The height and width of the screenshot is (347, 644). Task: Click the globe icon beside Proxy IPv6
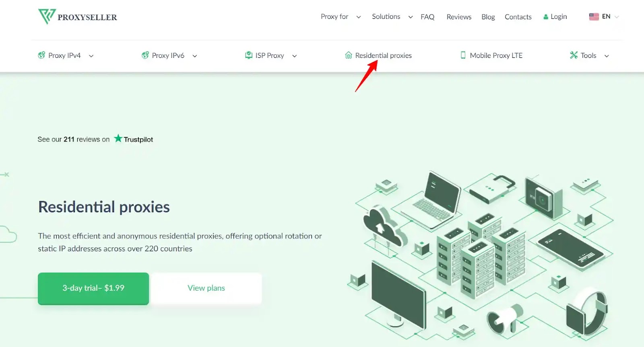pyautogui.click(x=145, y=55)
